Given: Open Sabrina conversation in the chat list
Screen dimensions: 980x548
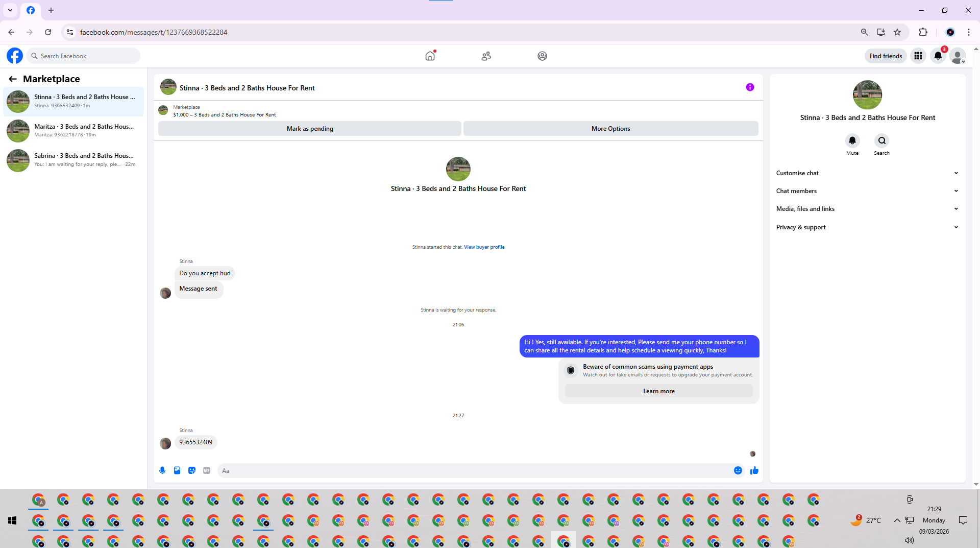Looking at the screenshot, I should (73, 160).
